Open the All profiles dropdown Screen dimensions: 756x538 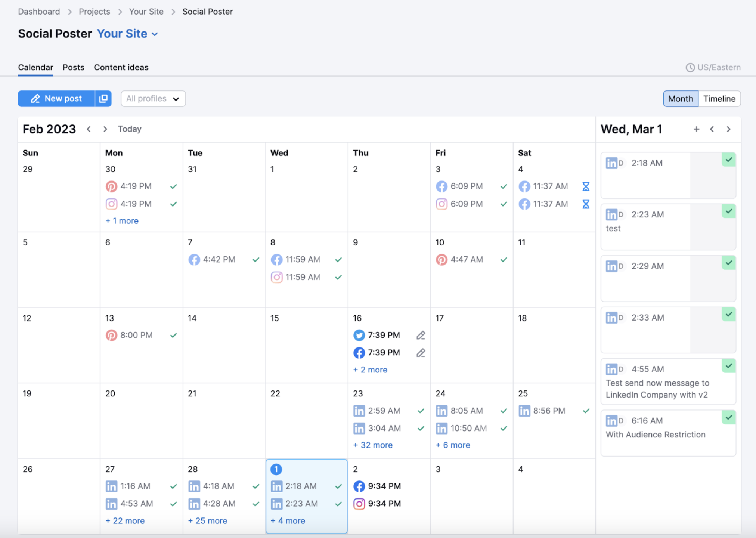153,99
